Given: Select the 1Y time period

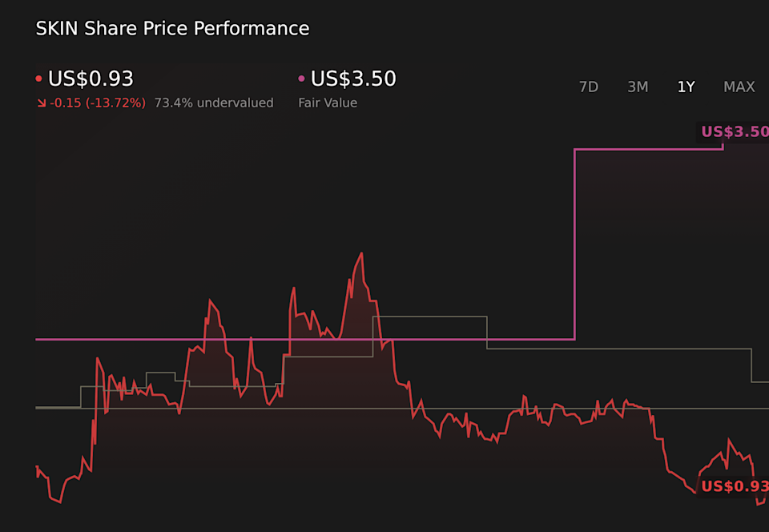Looking at the screenshot, I should point(686,87).
